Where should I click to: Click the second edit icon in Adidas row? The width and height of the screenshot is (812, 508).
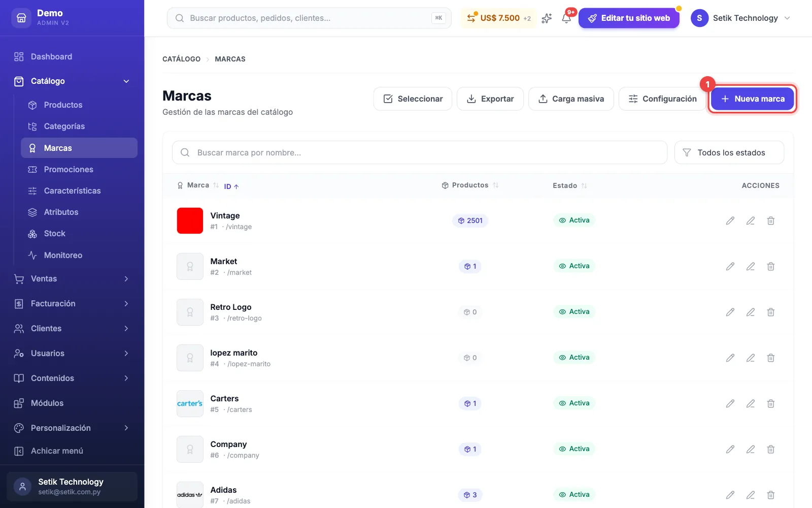tap(750, 495)
